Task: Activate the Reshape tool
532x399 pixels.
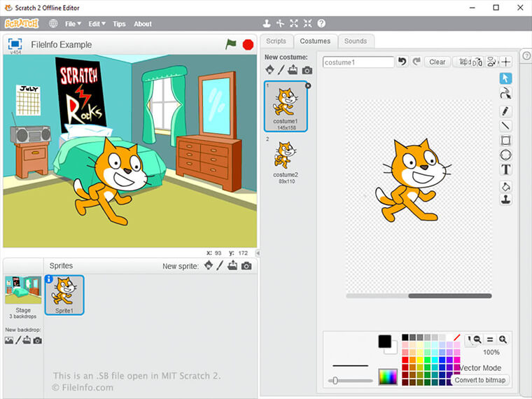Action: pos(505,93)
